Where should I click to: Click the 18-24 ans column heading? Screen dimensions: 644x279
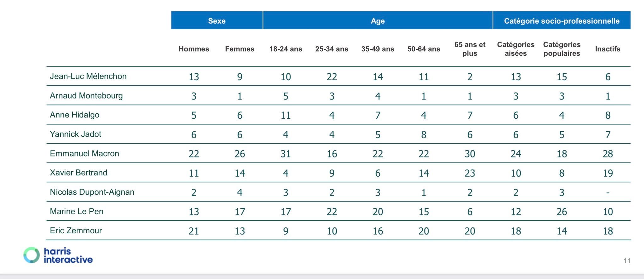286,49
